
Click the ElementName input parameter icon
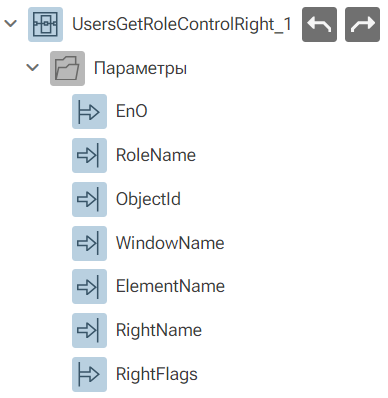[89, 287]
